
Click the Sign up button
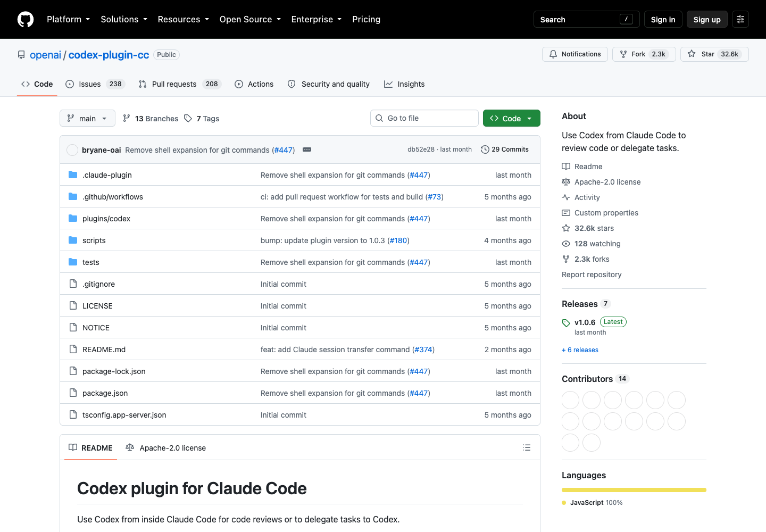coord(707,19)
